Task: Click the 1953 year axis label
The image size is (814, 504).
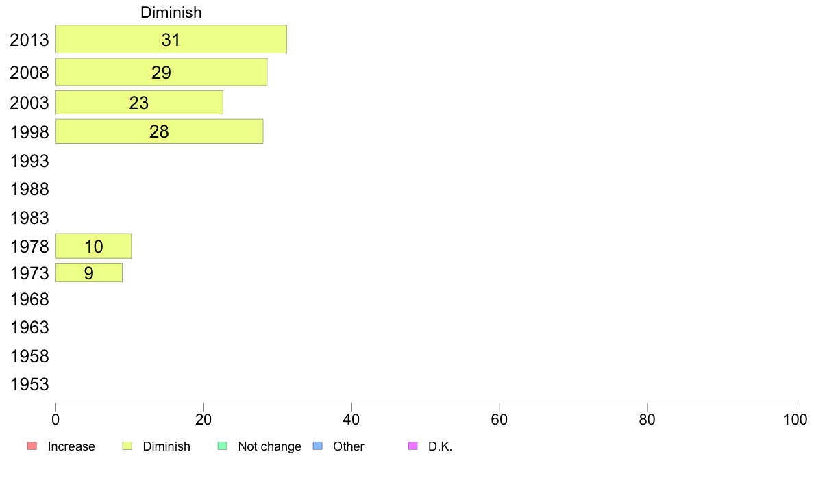Action: 29,385
